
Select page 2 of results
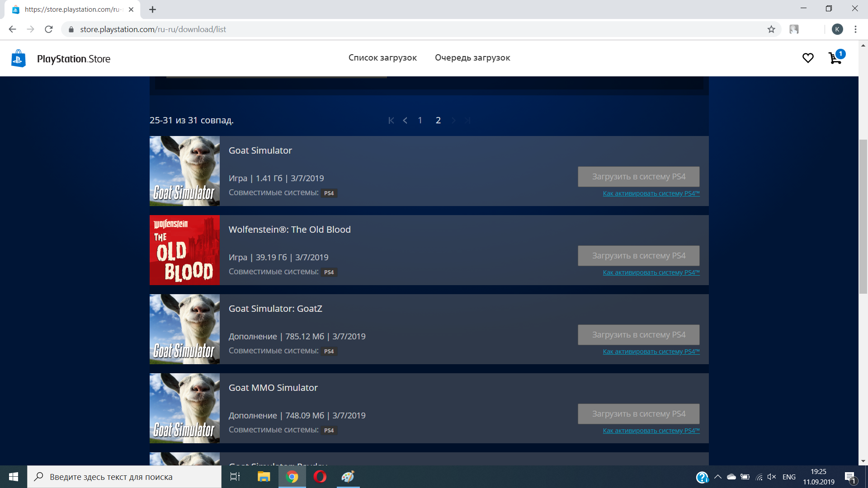coord(438,120)
